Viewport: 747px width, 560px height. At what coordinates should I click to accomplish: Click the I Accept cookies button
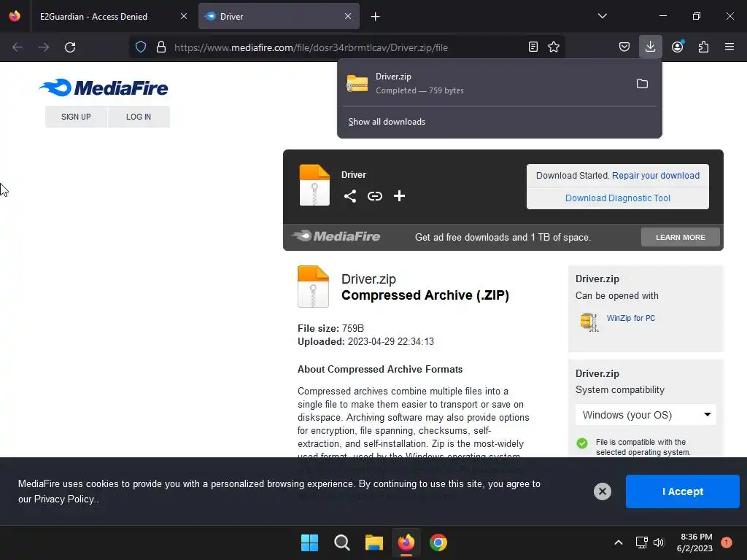[x=682, y=491]
